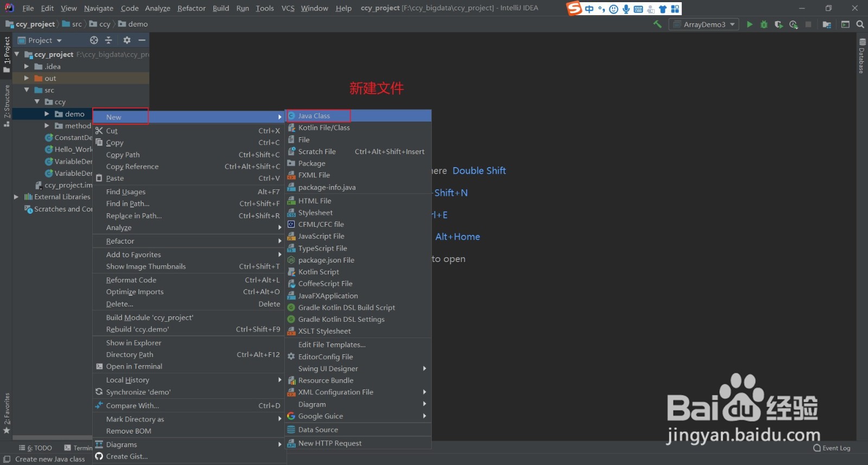Image resolution: width=868 pixels, height=465 pixels.
Task: Open the Structure tool window tab
Action: [x=7, y=106]
